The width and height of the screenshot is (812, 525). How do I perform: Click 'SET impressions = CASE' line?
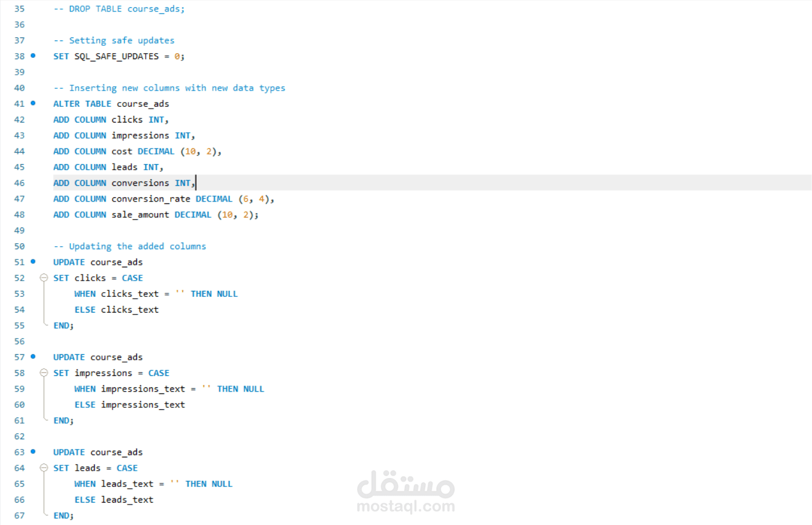[x=111, y=373]
